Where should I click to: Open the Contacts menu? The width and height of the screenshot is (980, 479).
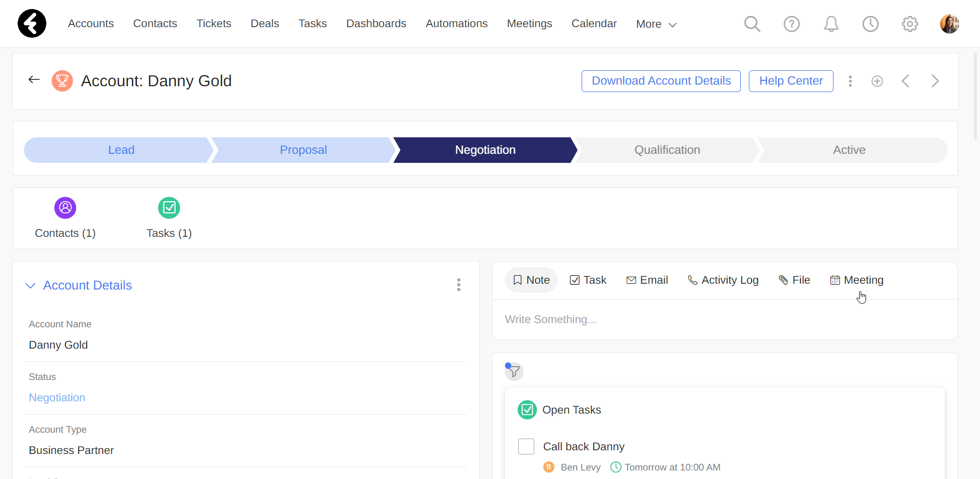(155, 23)
